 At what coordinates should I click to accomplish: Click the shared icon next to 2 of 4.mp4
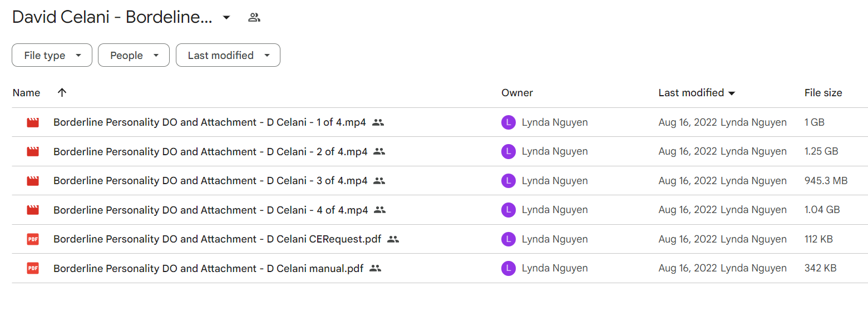[379, 151]
